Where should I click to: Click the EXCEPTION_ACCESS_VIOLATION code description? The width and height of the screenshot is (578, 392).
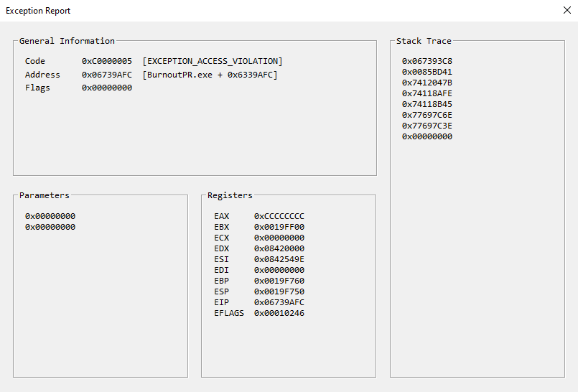point(213,62)
